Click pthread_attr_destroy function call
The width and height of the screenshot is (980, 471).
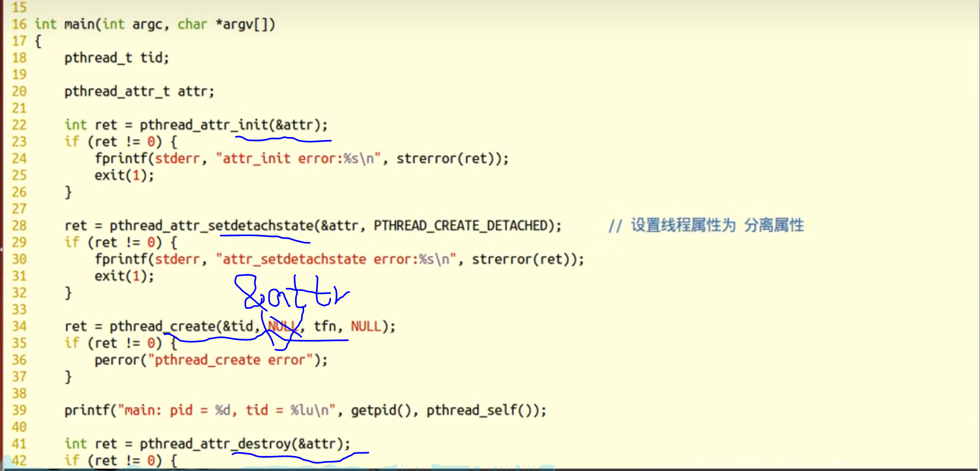215,444
